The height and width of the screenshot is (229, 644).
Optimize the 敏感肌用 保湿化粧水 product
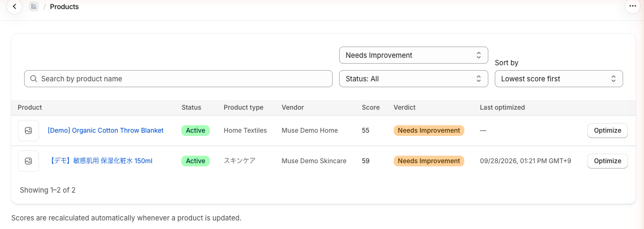tap(608, 161)
